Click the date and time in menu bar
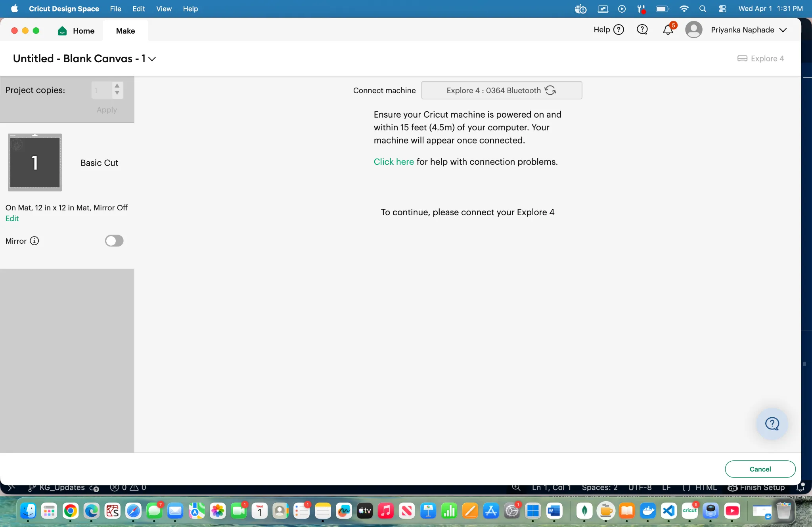 pyautogui.click(x=770, y=9)
